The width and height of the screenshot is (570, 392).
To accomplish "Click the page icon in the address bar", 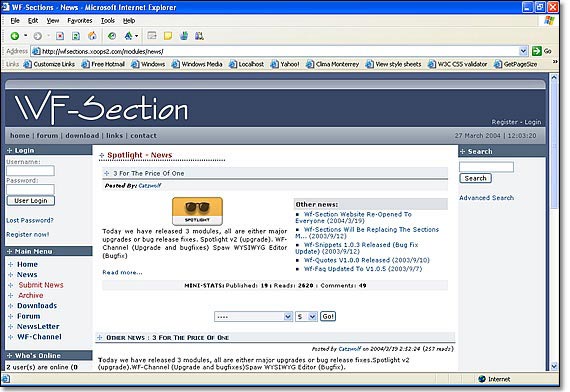I will click(x=36, y=51).
